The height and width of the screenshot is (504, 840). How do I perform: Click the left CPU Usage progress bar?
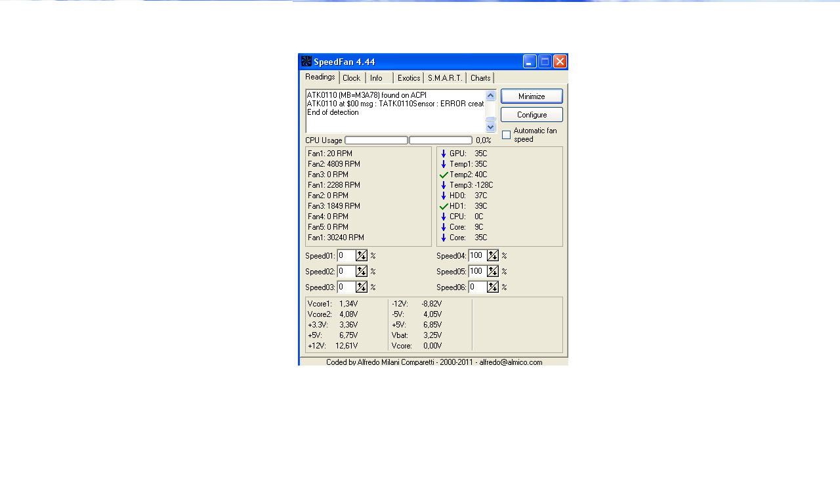click(376, 140)
